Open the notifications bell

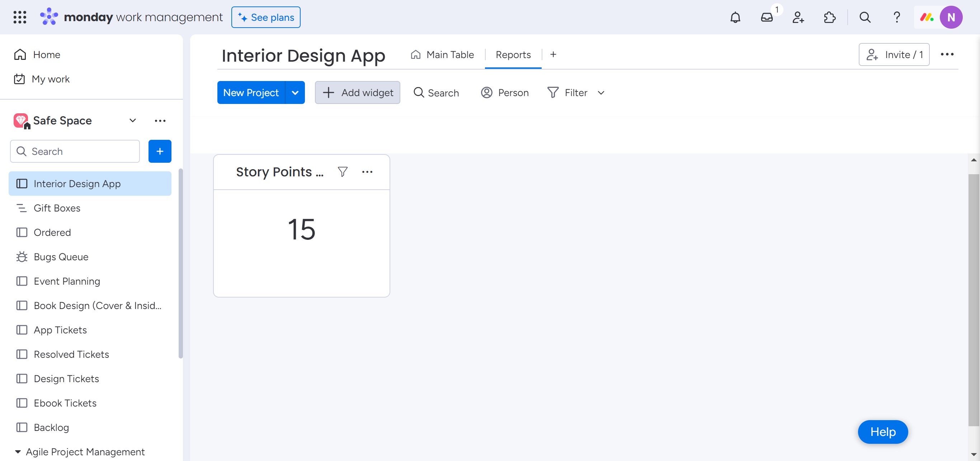[735, 18]
